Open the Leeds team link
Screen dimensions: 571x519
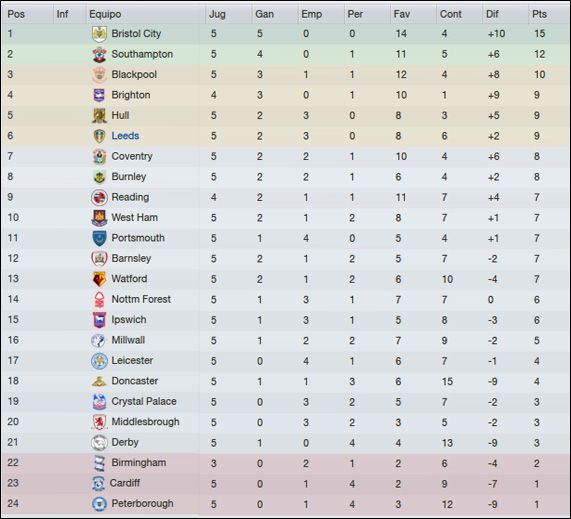tap(125, 136)
